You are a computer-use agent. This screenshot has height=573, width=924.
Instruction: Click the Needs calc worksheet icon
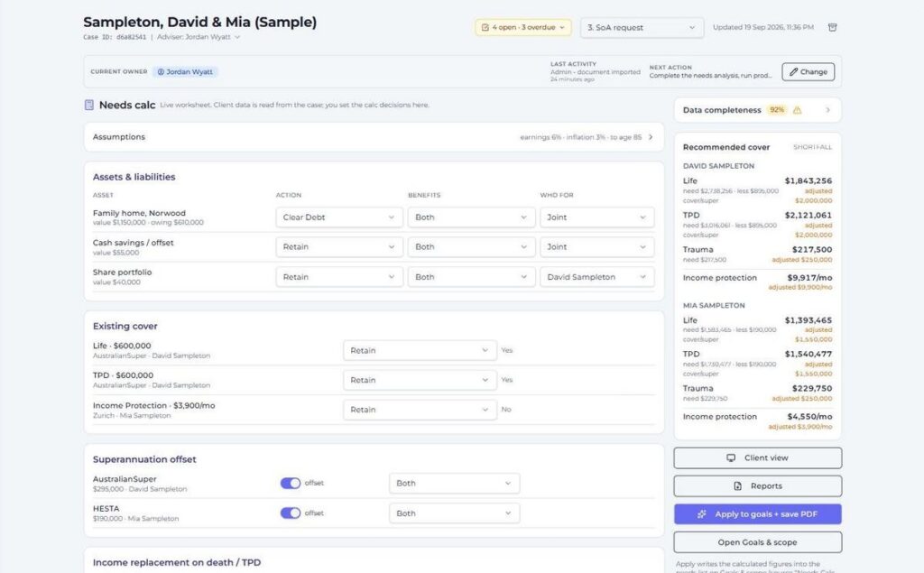point(89,105)
